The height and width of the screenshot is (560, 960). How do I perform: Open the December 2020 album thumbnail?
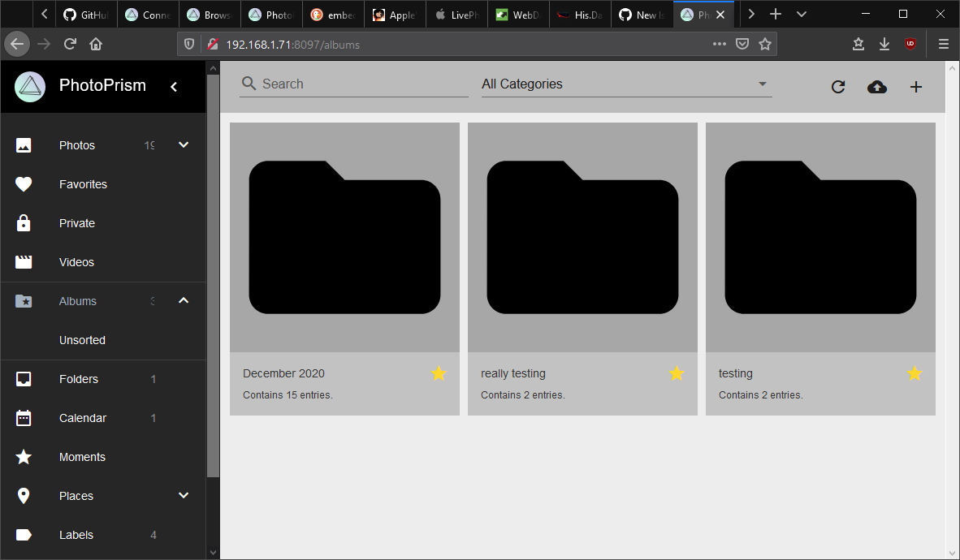344,236
